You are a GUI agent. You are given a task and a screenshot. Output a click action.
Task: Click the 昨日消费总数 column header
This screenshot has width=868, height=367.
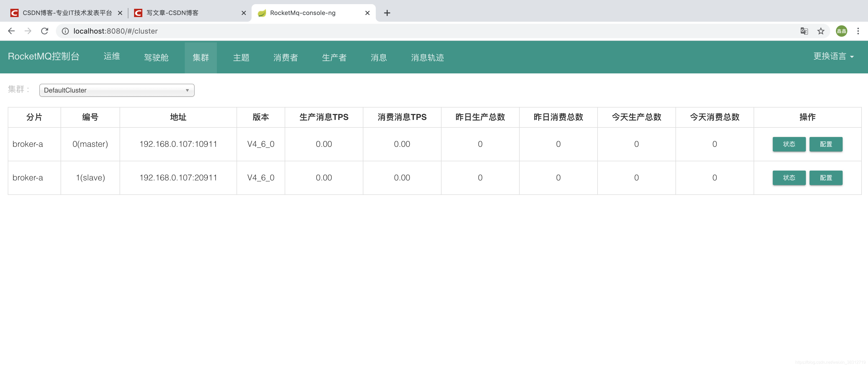click(558, 117)
